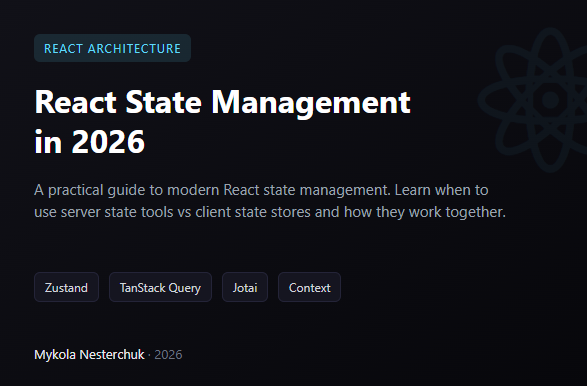Click the React State Management title
Screen dimensions: 587x386
(x=222, y=122)
